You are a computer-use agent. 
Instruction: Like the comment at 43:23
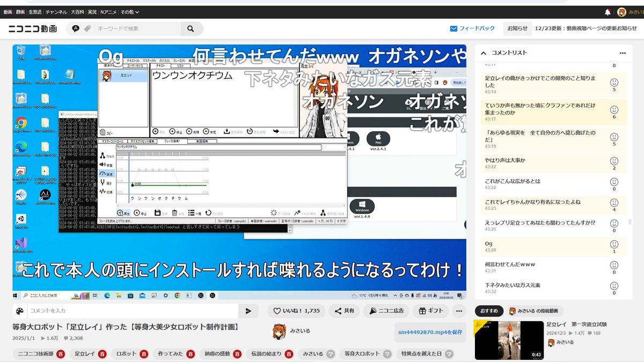click(x=614, y=203)
